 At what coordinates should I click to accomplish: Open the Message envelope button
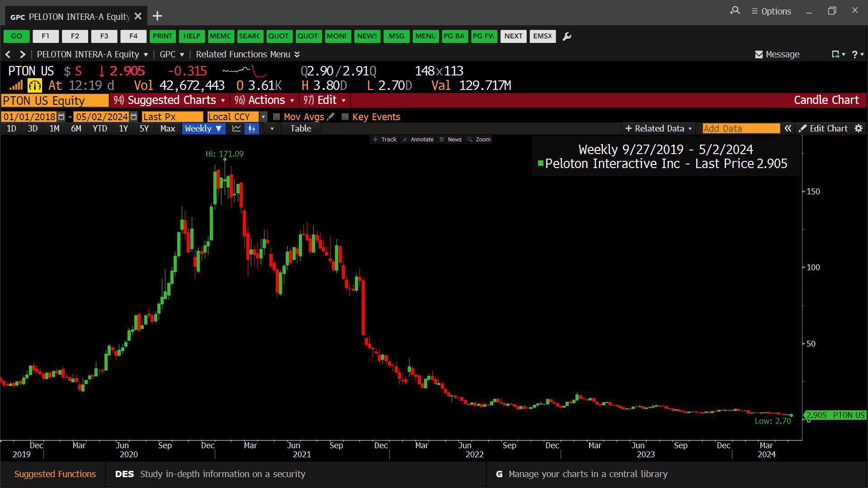pos(777,54)
